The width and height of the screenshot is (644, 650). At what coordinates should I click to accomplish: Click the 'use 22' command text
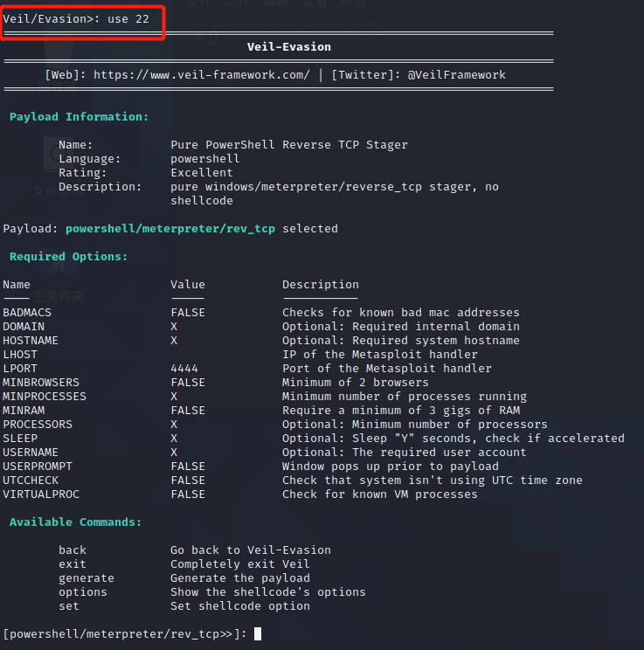coord(128,19)
